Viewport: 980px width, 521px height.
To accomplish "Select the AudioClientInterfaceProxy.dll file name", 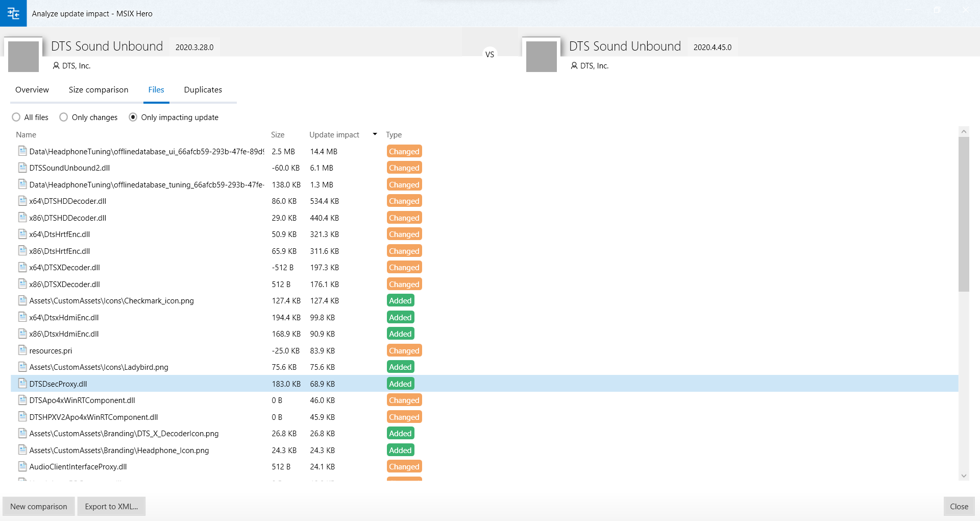I will coord(78,467).
